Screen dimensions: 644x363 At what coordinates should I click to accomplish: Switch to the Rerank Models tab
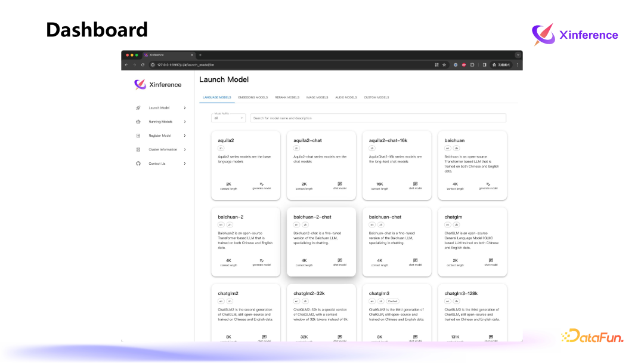(x=287, y=97)
